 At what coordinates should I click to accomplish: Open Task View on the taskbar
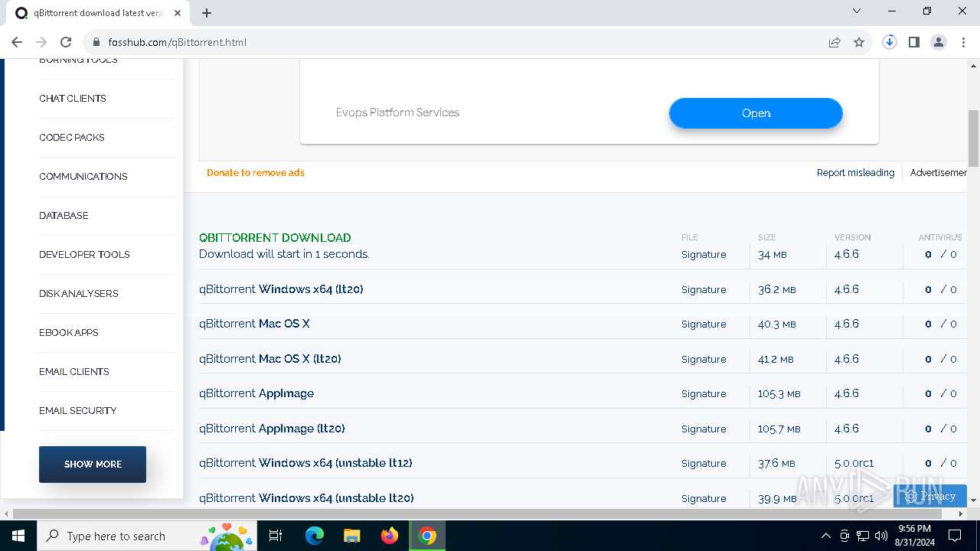coord(276,536)
